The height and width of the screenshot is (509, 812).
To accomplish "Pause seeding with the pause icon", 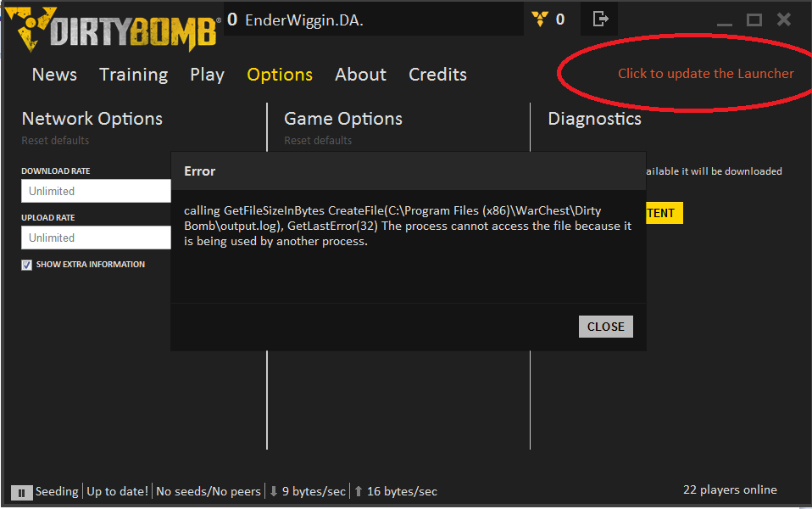I will point(21,492).
